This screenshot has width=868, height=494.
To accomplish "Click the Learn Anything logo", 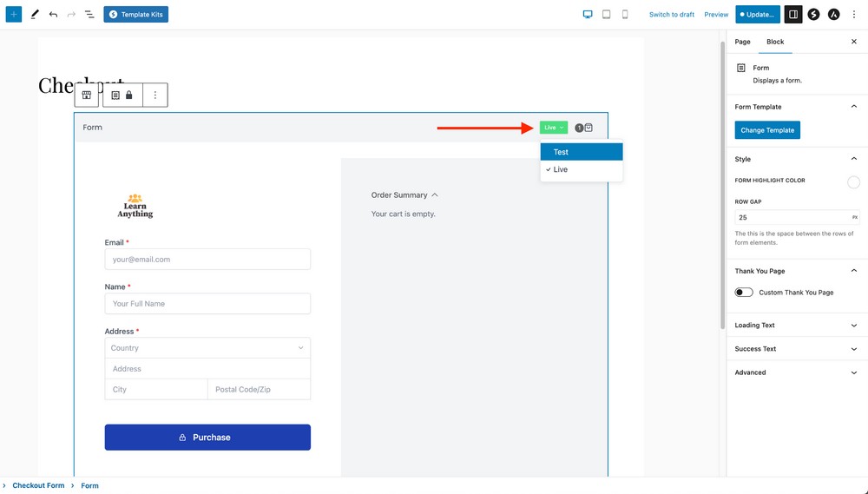I will 135,206.
